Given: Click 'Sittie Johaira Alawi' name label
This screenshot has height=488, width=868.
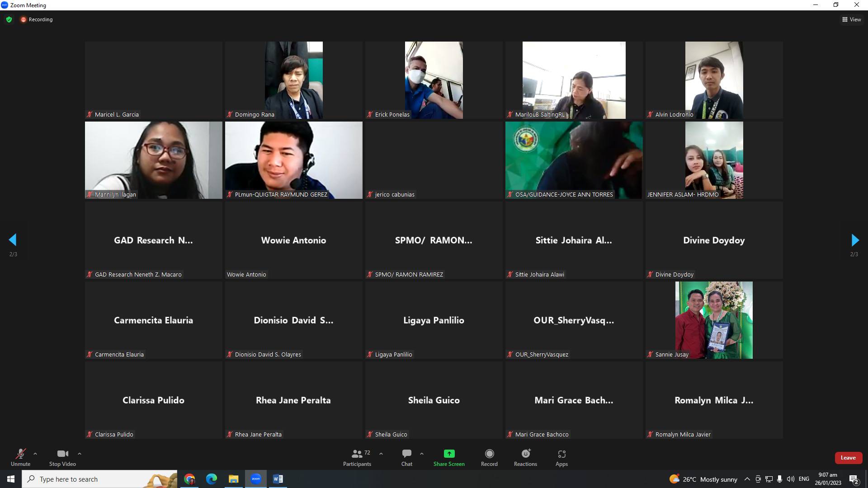Looking at the screenshot, I should pos(540,274).
